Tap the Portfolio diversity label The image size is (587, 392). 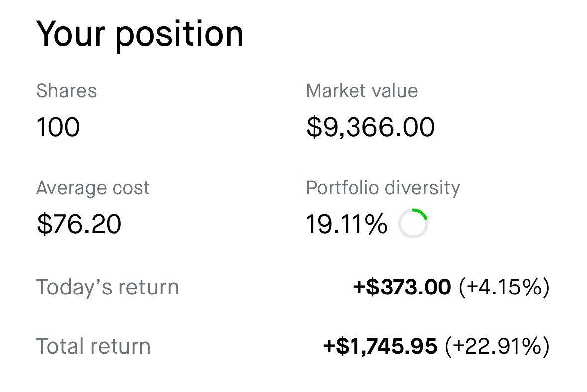pyautogui.click(x=382, y=188)
